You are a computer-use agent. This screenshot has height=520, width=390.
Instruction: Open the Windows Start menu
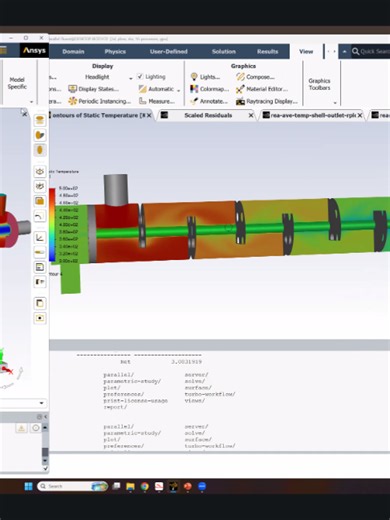[29, 486]
